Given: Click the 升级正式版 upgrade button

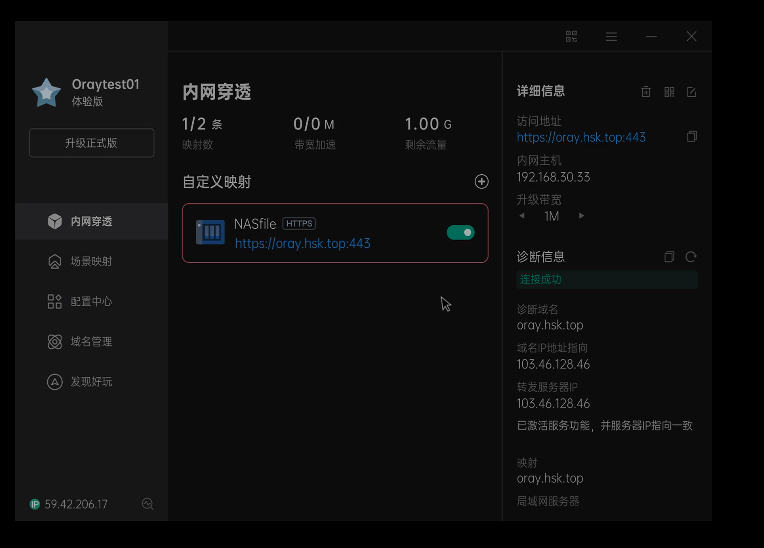Looking at the screenshot, I should pos(92,143).
